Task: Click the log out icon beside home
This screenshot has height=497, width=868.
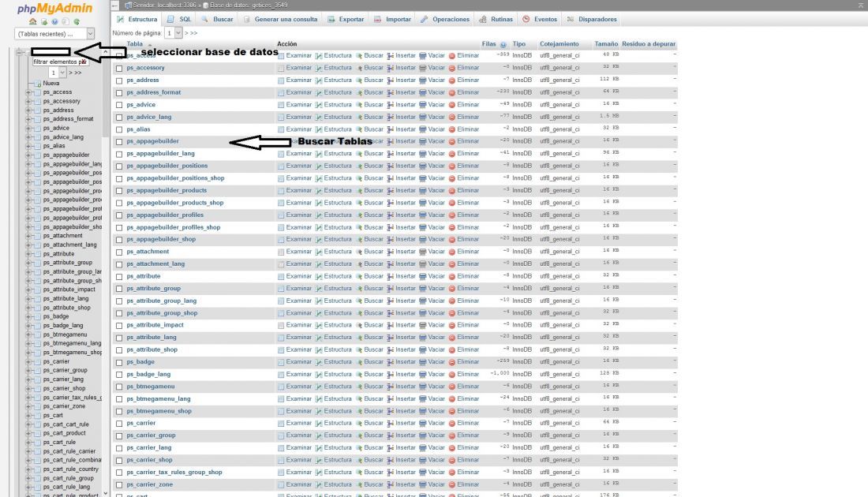Action: coord(43,21)
